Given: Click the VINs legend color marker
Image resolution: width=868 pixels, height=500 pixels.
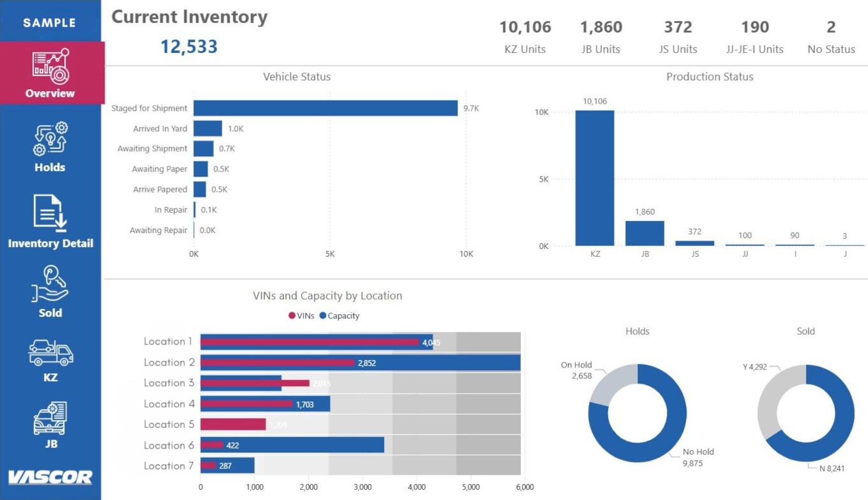Looking at the screenshot, I should [x=292, y=316].
